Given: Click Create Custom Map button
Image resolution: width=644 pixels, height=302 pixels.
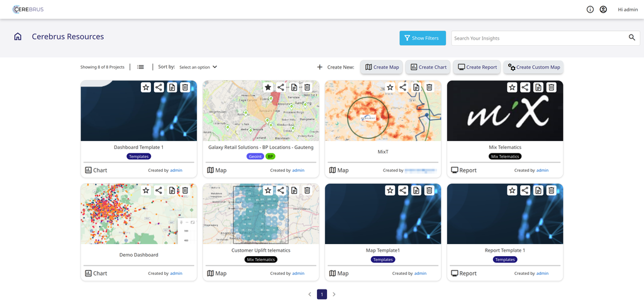Looking at the screenshot, I should (x=533, y=67).
